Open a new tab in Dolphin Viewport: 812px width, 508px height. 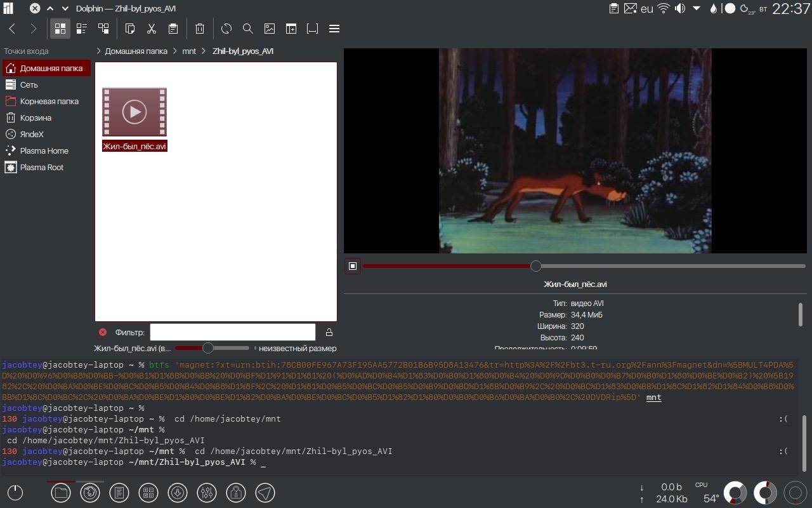click(291, 29)
